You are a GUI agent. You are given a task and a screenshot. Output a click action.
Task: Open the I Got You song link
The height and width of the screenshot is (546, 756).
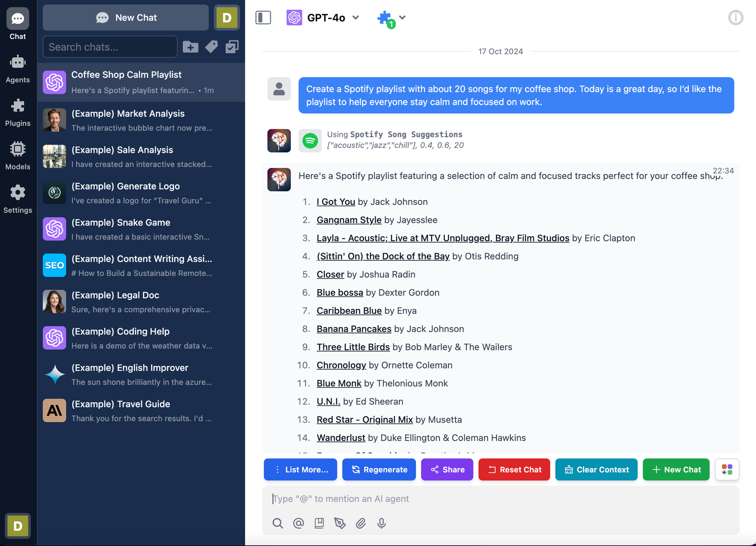[336, 202]
